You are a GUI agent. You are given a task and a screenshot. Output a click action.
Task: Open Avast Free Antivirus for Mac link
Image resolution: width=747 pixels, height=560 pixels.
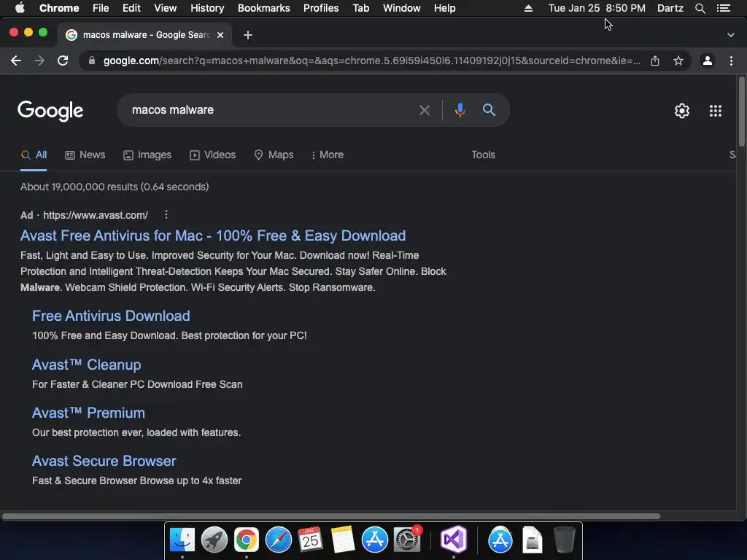[x=213, y=236]
